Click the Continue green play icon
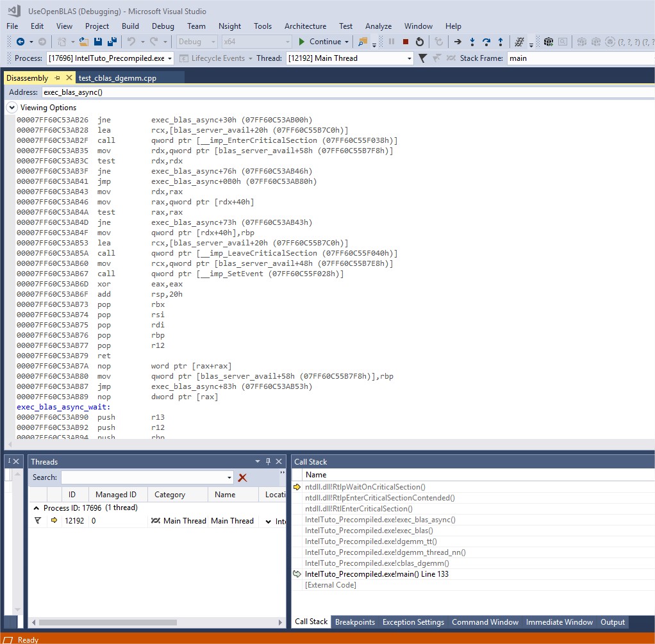Screen dimensions: 655x644 [x=302, y=42]
